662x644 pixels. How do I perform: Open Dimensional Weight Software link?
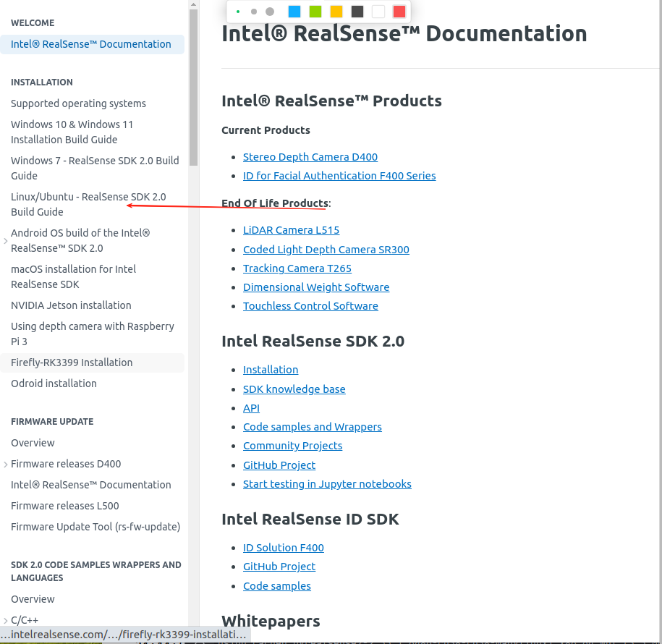click(x=316, y=287)
